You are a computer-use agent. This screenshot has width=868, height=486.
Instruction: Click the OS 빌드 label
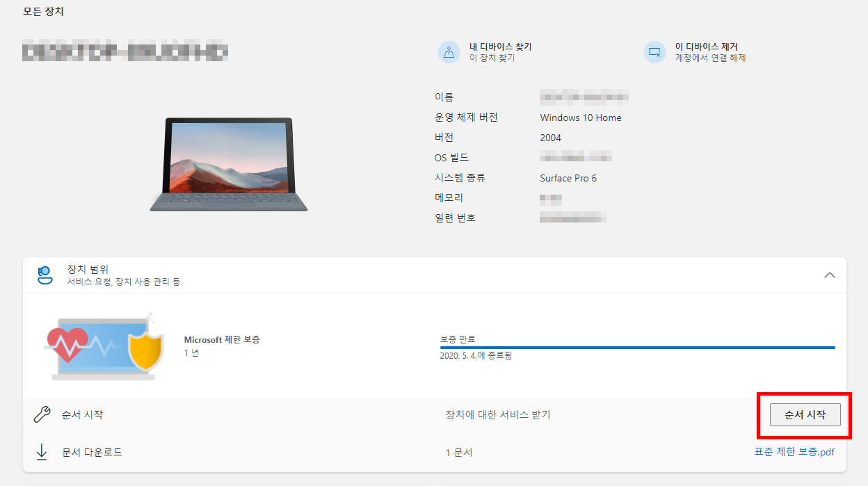pyautogui.click(x=451, y=158)
